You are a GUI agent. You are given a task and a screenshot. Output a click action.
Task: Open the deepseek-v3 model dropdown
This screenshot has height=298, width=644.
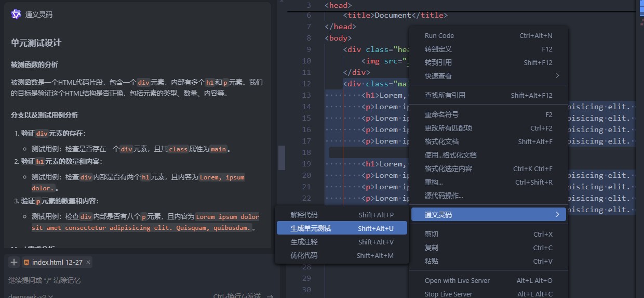tap(31, 296)
